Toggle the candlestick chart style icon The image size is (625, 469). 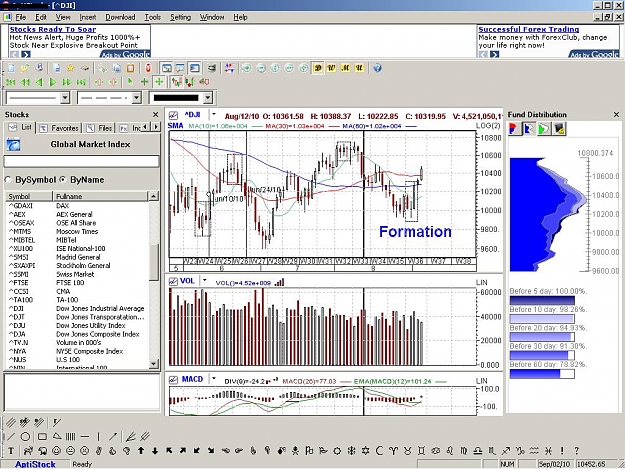coord(176,82)
